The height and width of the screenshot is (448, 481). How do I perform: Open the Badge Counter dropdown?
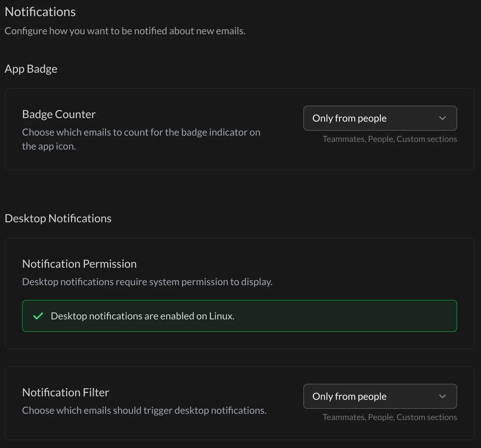pos(380,118)
